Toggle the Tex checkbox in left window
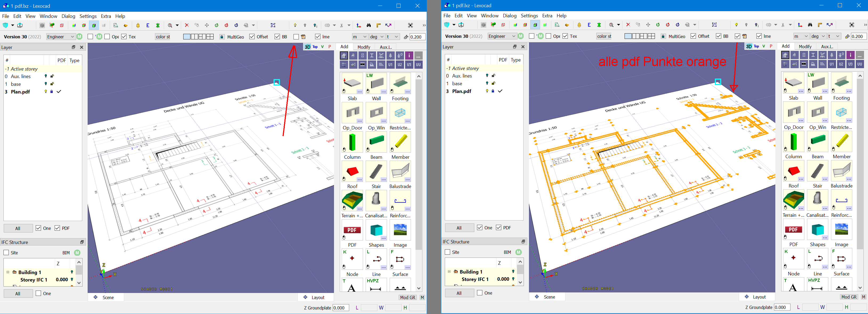The width and height of the screenshot is (868, 314). [124, 36]
